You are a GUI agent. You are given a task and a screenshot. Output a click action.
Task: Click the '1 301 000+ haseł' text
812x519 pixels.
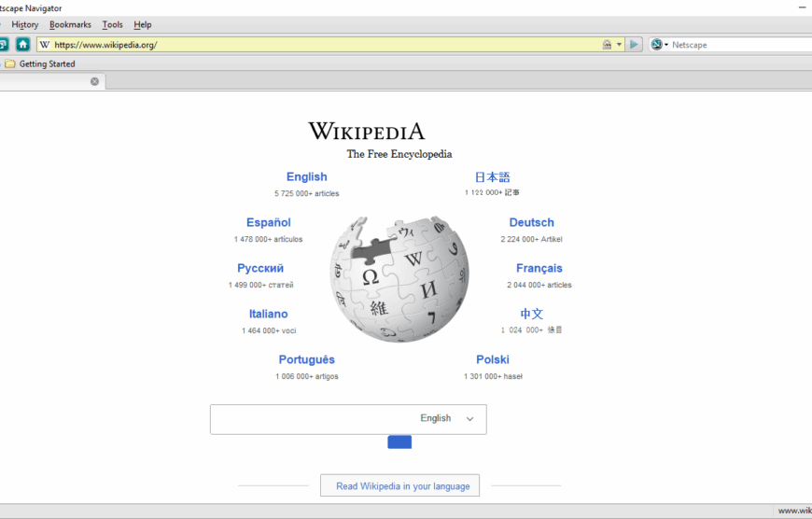tap(493, 376)
